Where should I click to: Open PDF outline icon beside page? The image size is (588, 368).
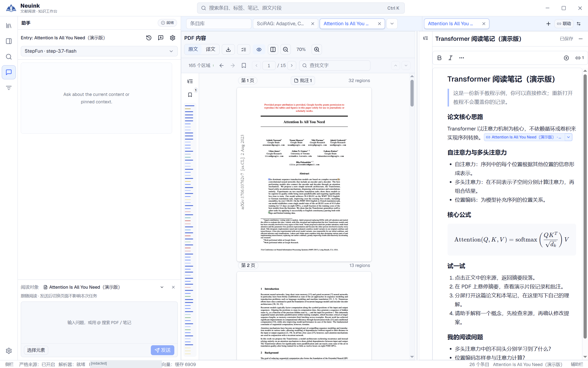point(190,81)
